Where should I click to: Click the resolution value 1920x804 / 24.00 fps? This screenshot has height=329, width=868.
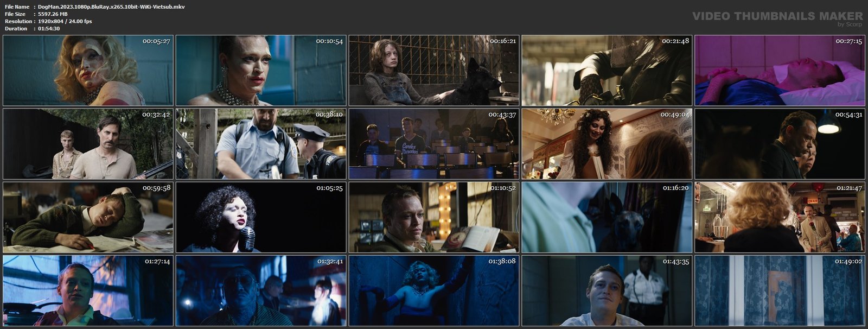click(x=65, y=21)
